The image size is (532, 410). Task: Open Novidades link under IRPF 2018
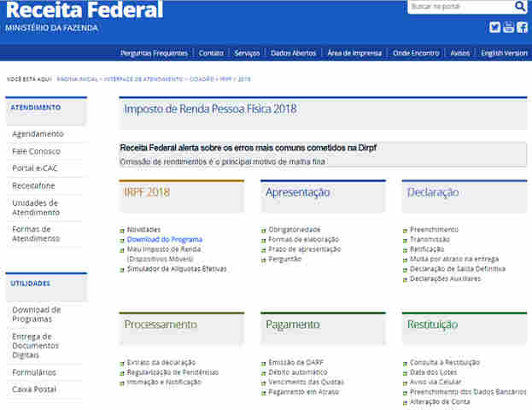point(143,230)
